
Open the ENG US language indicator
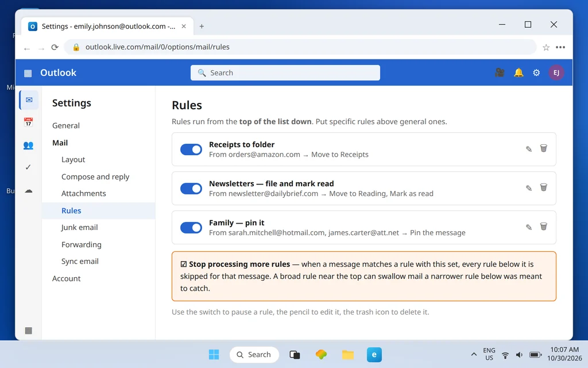(489, 354)
